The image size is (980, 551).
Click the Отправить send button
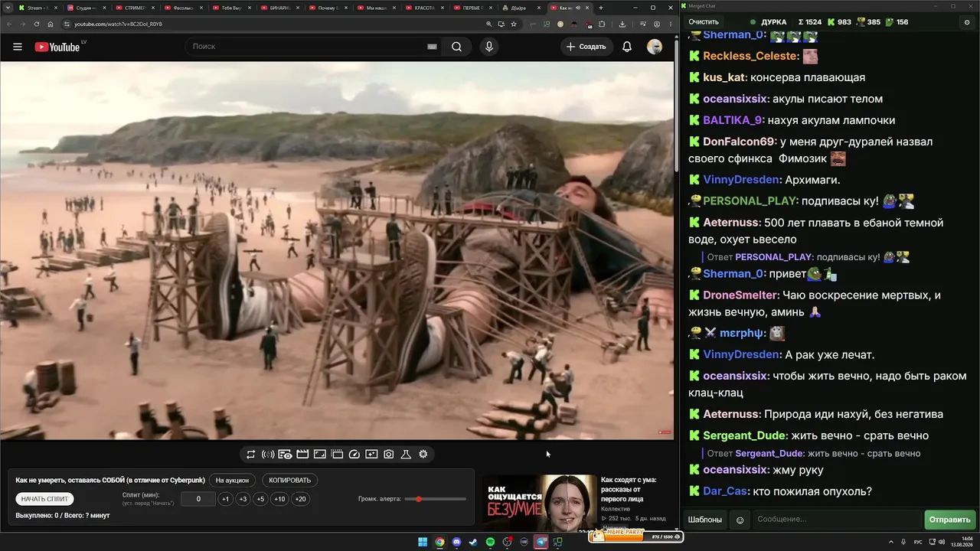(x=949, y=520)
